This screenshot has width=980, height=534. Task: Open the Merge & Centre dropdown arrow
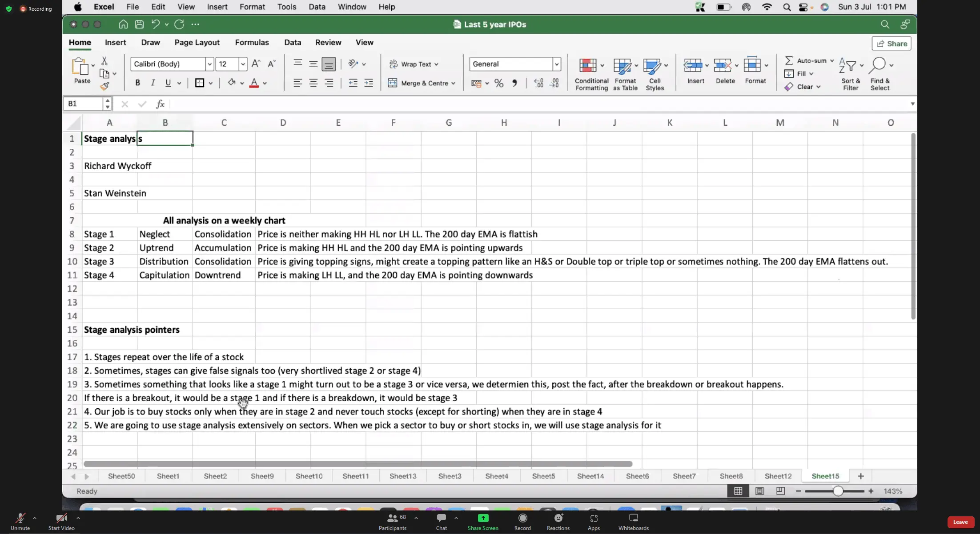tap(453, 83)
